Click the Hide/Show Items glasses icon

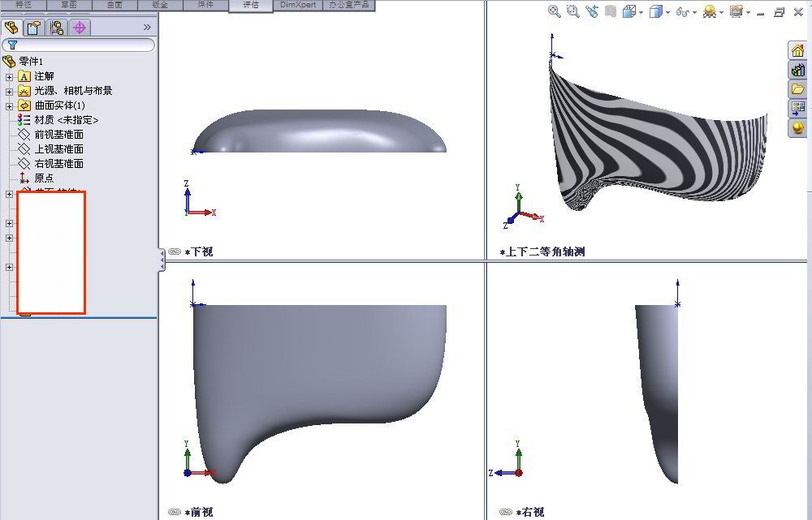pos(683,11)
